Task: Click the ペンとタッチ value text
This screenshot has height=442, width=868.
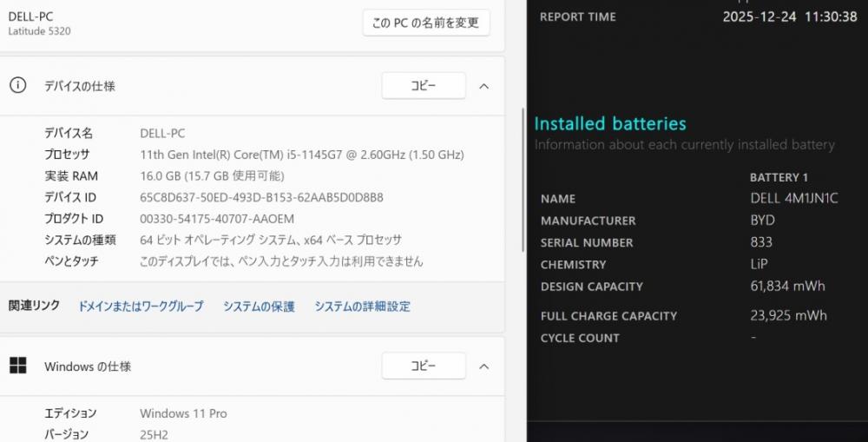Action: pyautogui.click(x=281, y=261)
